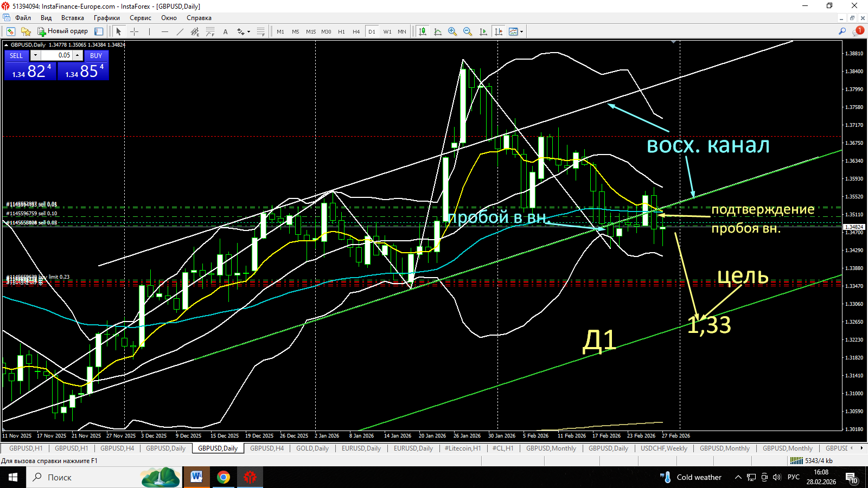The image size is (868, 488).
Task: Select the crosshair tool
Action: (134, 31)
